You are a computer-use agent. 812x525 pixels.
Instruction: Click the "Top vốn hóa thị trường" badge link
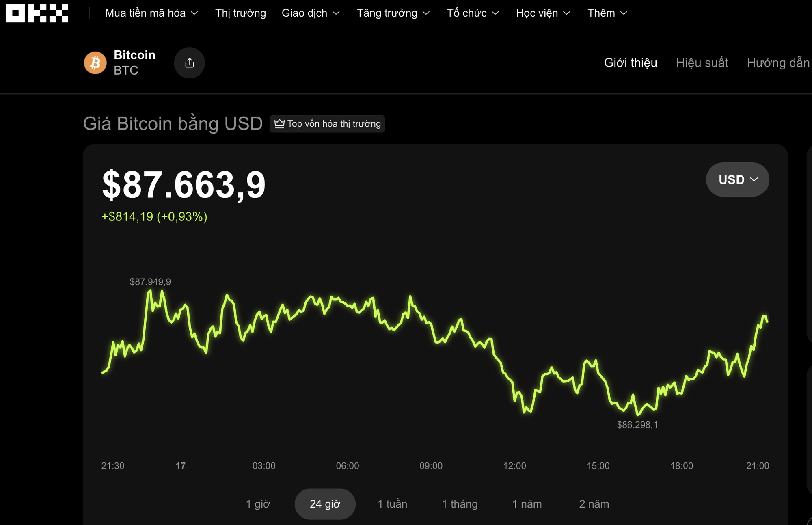(327, 124)
